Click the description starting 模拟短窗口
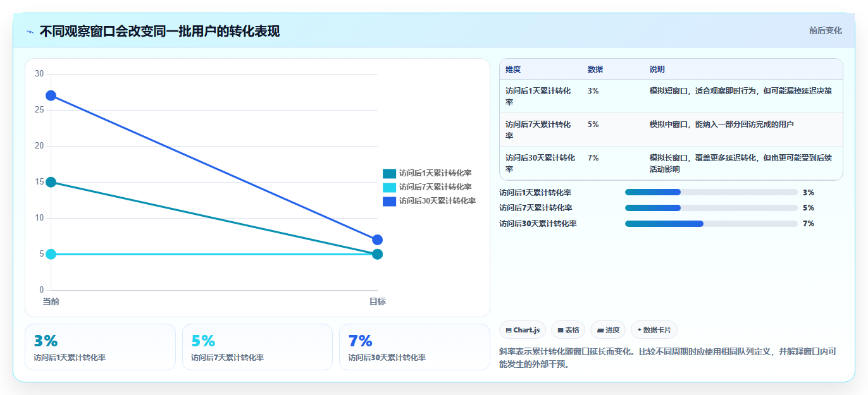 point(741,91)
